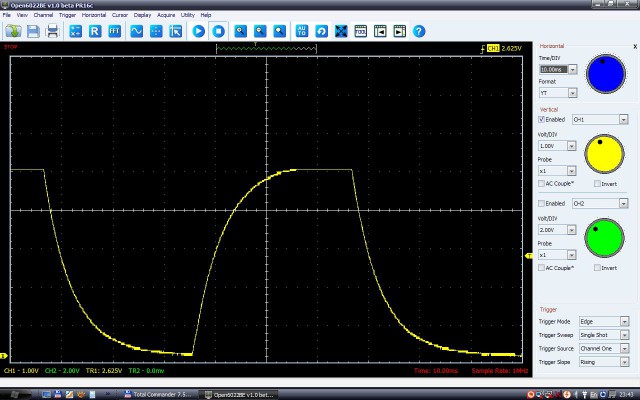Click the first magnifier zoom icon

tap(240, 31)
